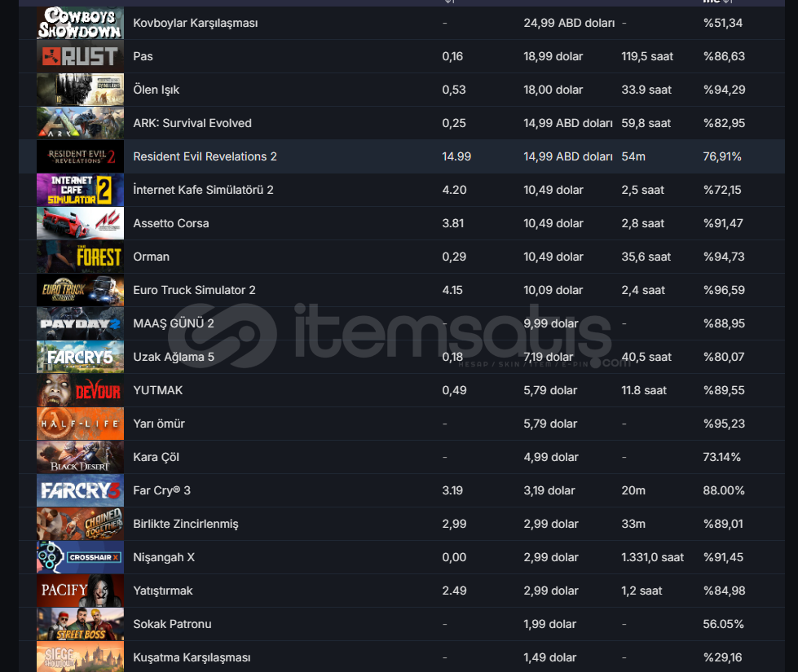
Task: Select the Chained Together thumbnail
Action: (x=80, y=524)
